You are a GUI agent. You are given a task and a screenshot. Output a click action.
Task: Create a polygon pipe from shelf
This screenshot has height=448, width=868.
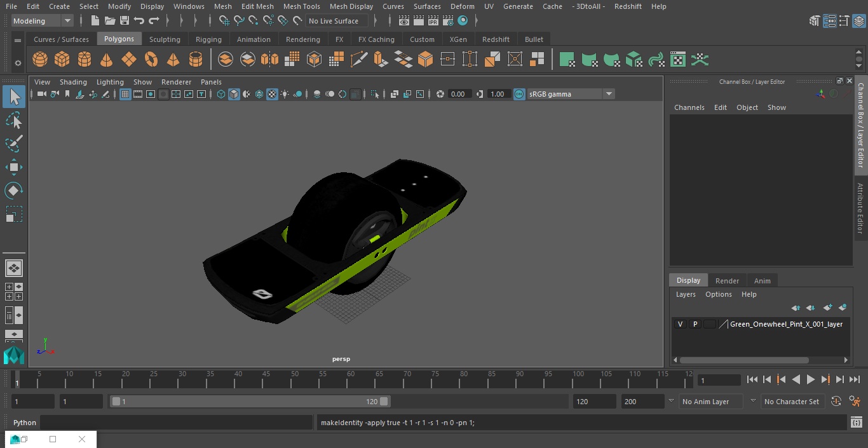(196, 60)
